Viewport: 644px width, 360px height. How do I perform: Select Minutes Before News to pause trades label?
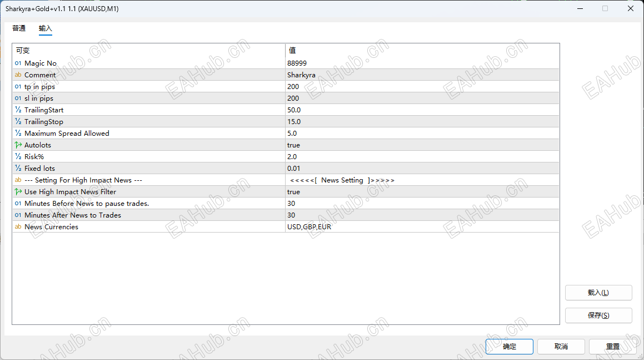[87, 203]
